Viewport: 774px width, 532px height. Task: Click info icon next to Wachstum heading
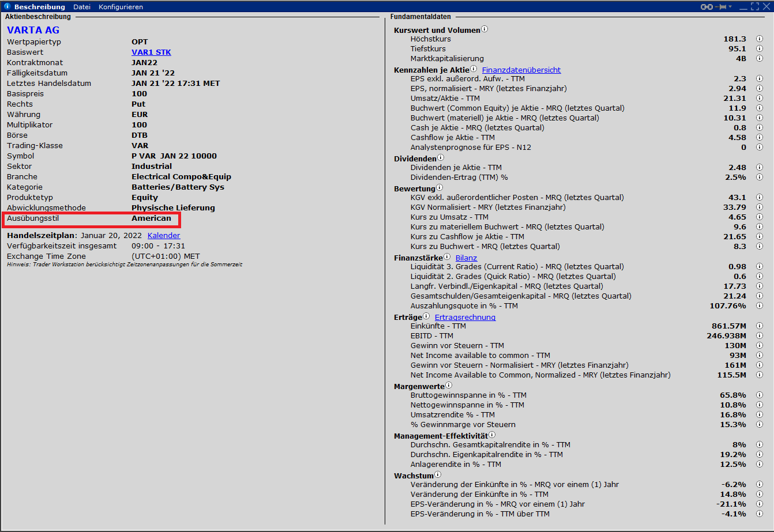click(x=437, y=475)
